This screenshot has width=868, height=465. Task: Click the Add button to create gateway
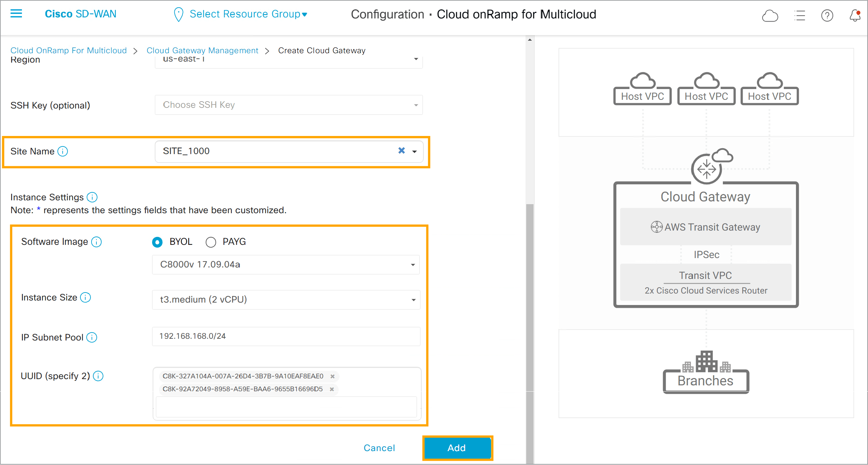click(456, 448)
